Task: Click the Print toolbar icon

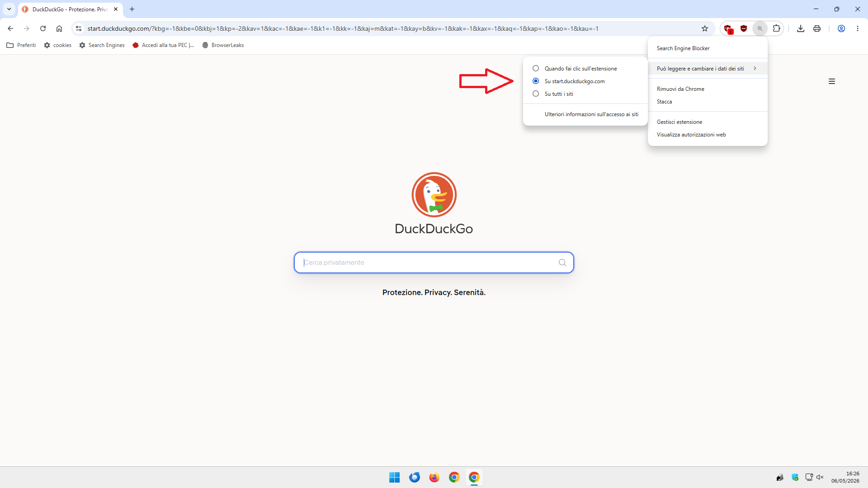Action: point(817,28)
